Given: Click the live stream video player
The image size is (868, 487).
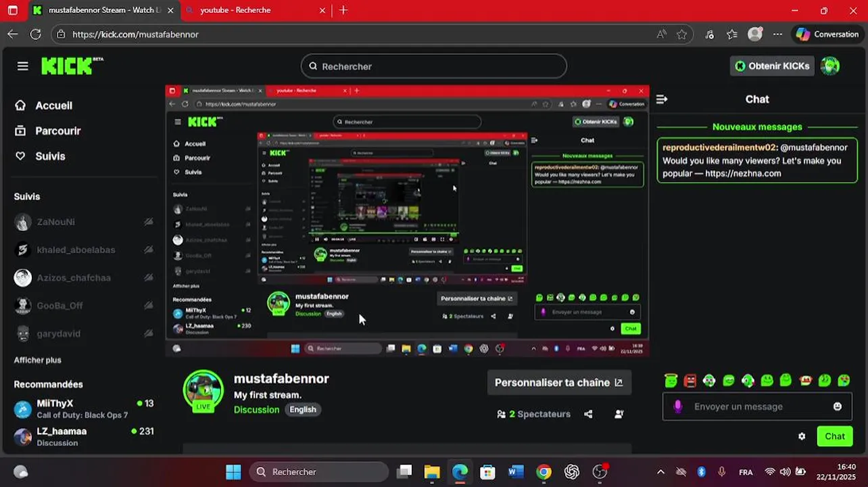Looking at the screenshot, I should click(408, 221).
